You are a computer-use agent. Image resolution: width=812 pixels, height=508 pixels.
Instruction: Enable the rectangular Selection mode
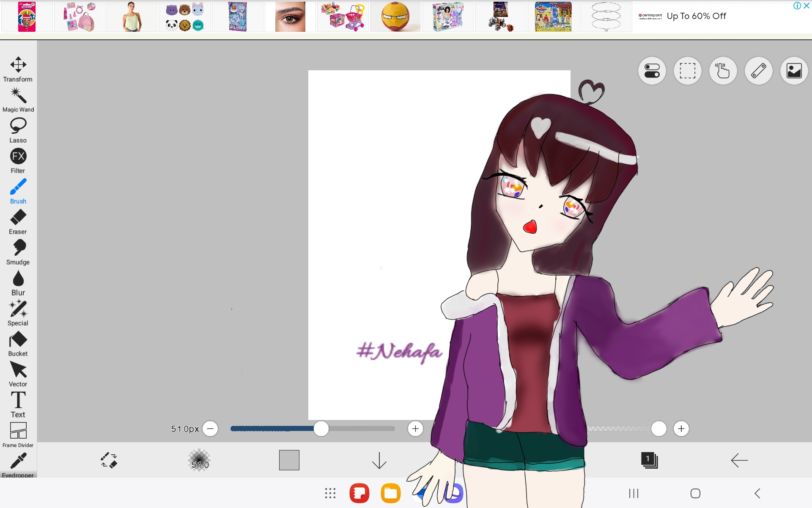[x=687, y=71]
